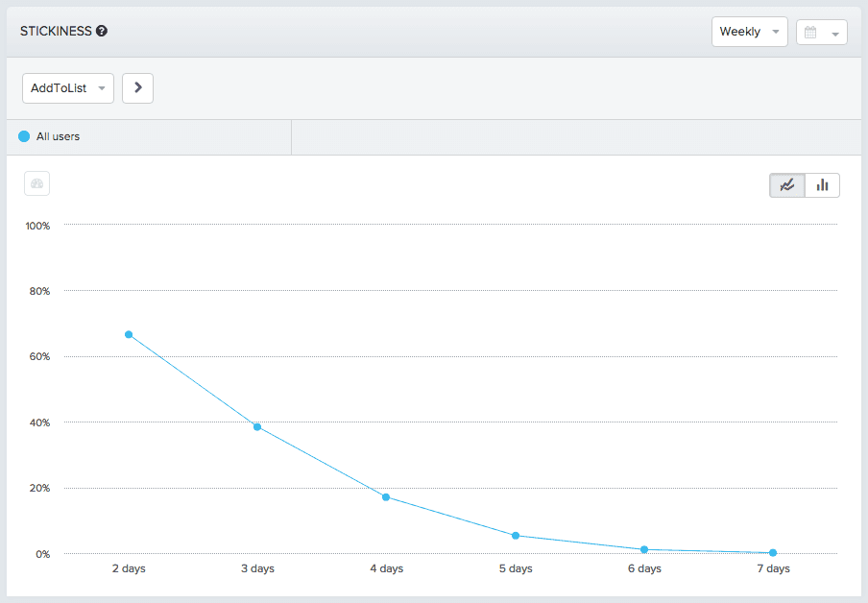
Task: Switch to the bar chart view icon
Action: click(822, 184)
